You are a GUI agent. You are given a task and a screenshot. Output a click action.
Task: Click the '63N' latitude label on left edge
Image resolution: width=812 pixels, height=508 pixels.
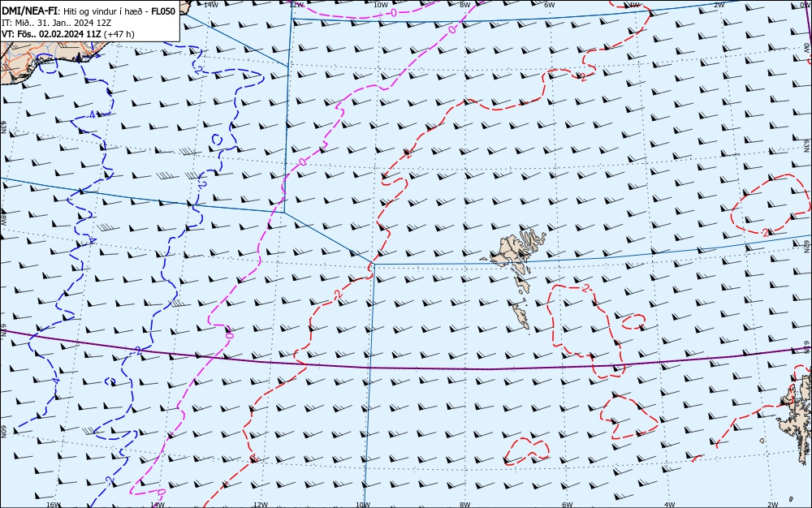click(3, 127)
